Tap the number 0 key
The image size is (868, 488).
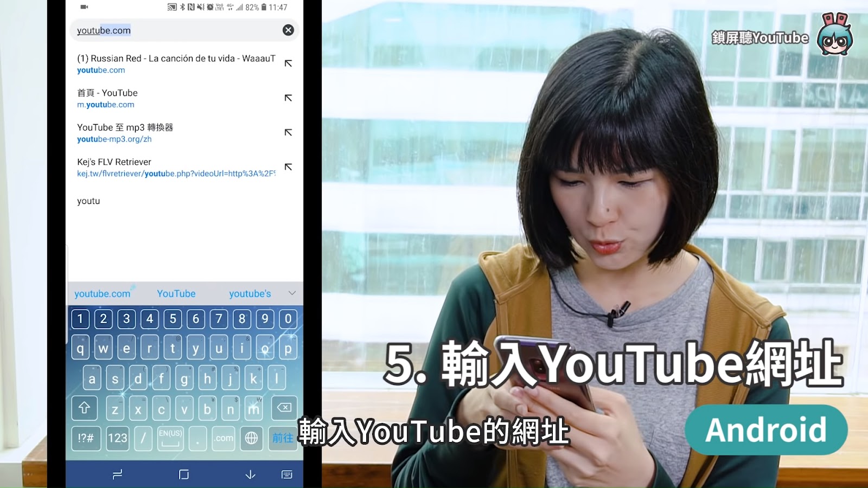[x=288, y=319]
